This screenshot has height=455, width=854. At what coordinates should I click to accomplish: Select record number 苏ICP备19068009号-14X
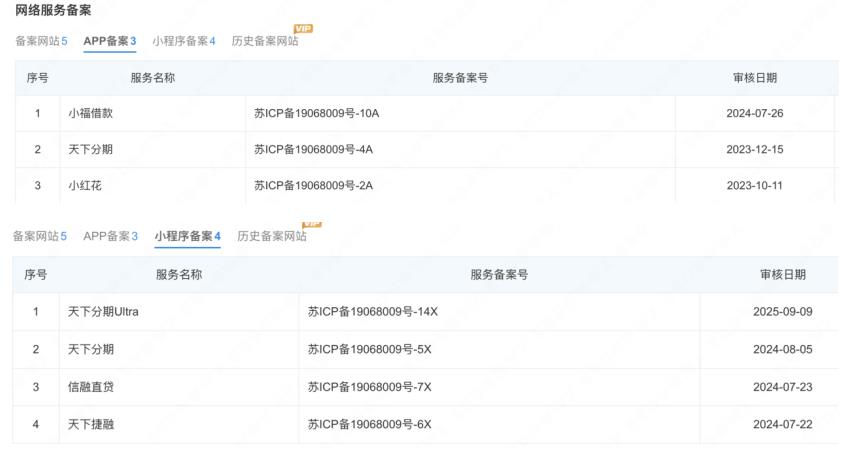pos(373,312)
